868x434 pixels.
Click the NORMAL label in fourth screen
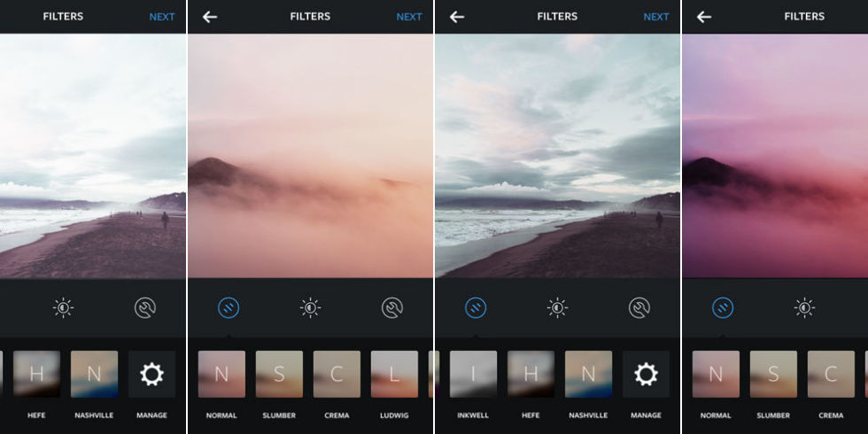coord(716,415)
